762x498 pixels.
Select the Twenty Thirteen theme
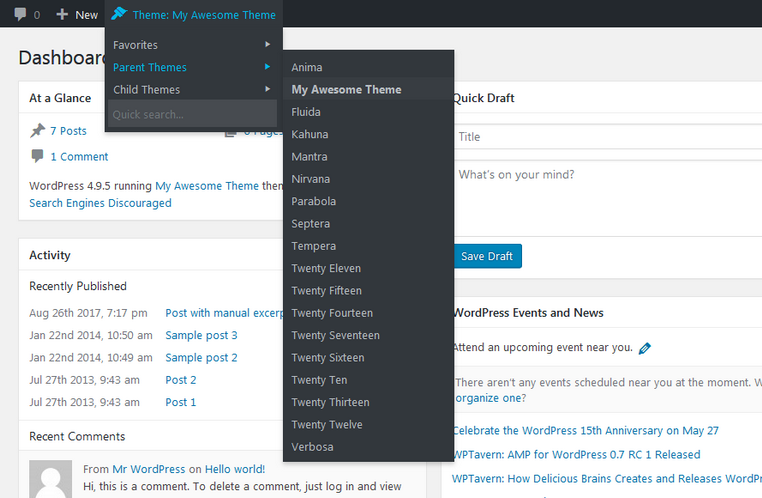tap(368, 402)
